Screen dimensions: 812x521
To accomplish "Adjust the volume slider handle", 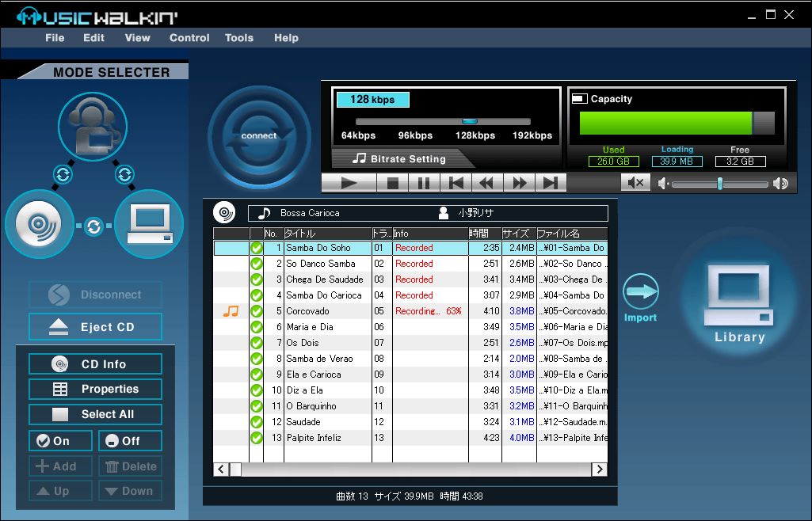I will (x=720, y=183).
